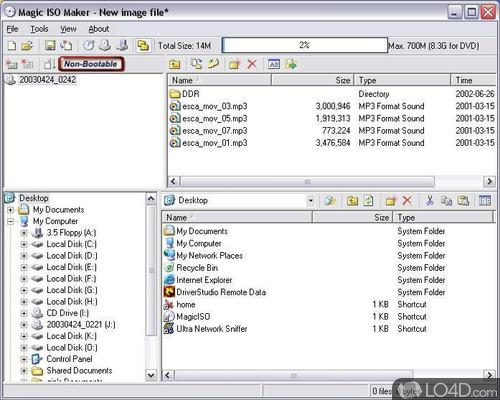The image size is (500, 400).
Task: Click the tree pane scroll-down arrow
Action: 151,375
